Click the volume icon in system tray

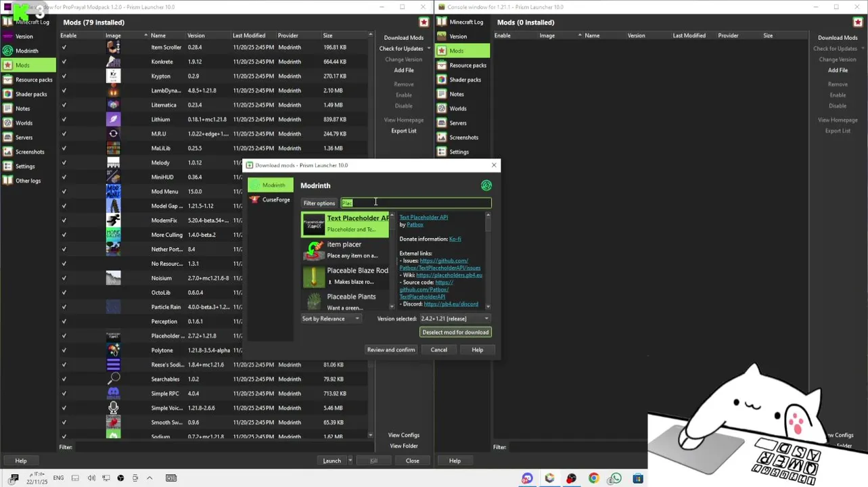(91, 478)
